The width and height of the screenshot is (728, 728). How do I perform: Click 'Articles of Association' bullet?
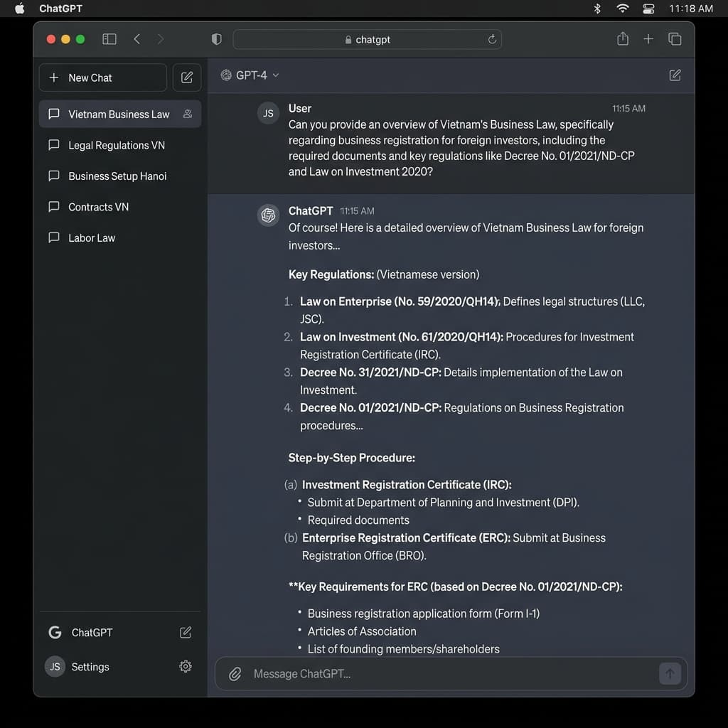[362, 631]
